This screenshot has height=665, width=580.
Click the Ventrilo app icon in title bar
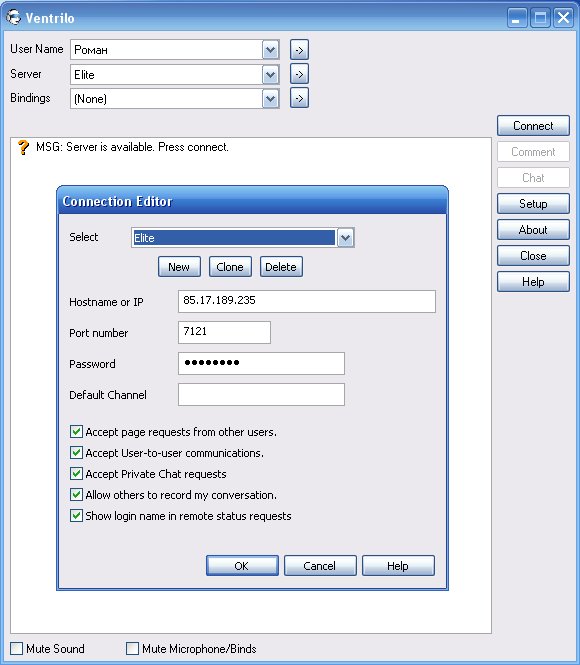14,17
